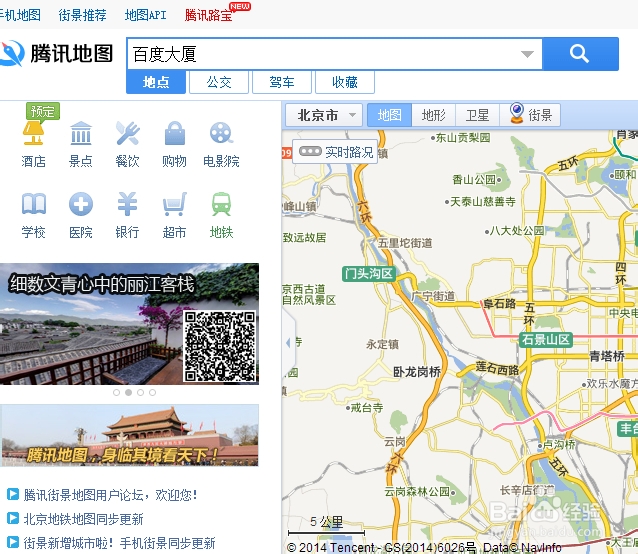Toggle 实时路况 real-time traffic
The image size is (638, 554).
[335, 152]
